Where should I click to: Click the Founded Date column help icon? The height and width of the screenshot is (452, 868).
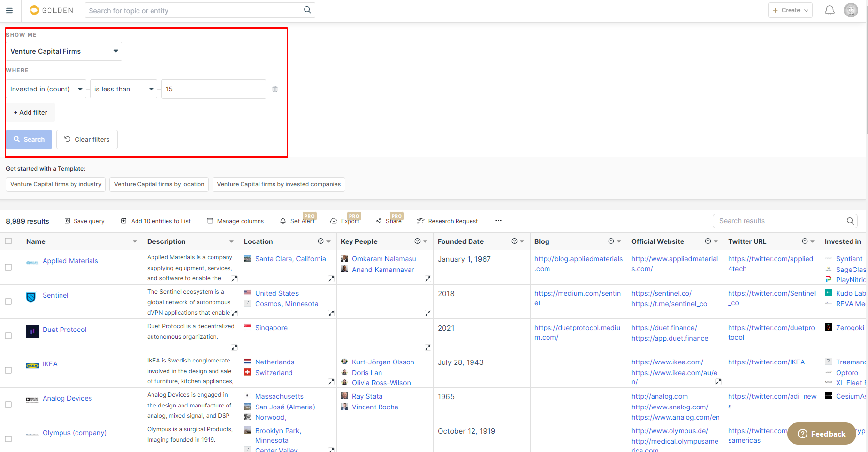[514, 241]
